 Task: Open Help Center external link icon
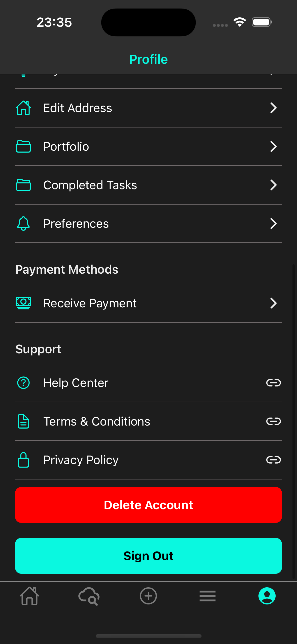tap(273, 383)
